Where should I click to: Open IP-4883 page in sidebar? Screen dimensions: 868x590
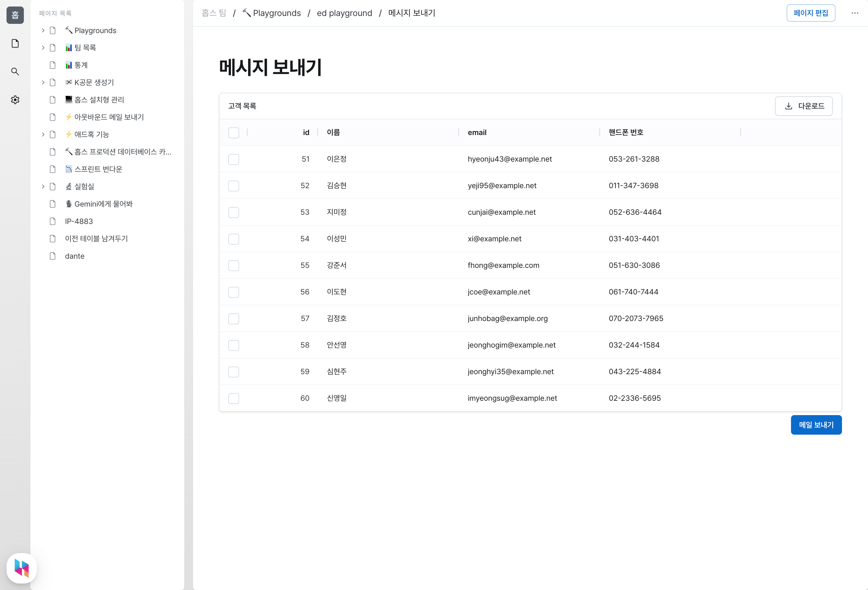(79, 221)
